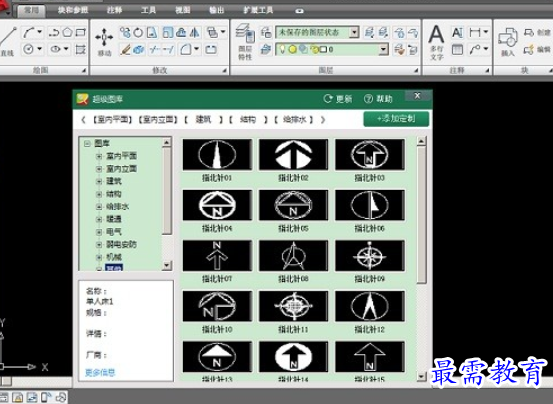Screen dimensions: 553x404
Task: Open 图层特性 layer properties manager
Action: click(245, 41)
